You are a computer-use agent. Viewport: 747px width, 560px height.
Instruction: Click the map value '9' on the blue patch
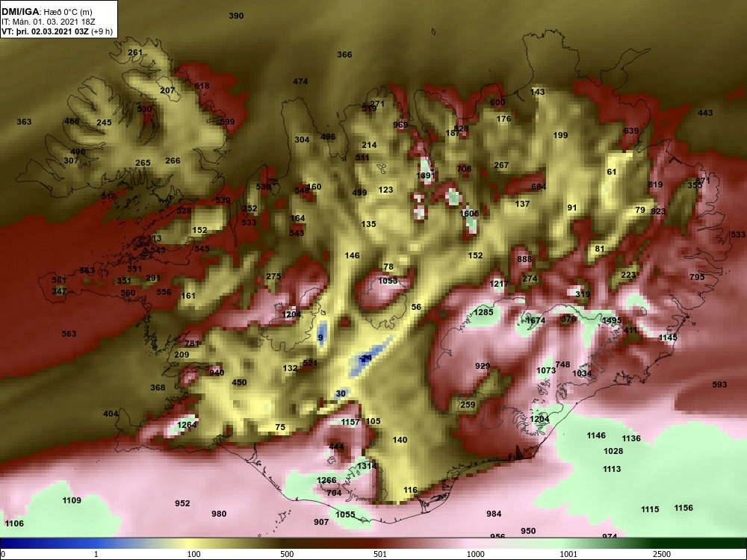(x=320, y=338)
